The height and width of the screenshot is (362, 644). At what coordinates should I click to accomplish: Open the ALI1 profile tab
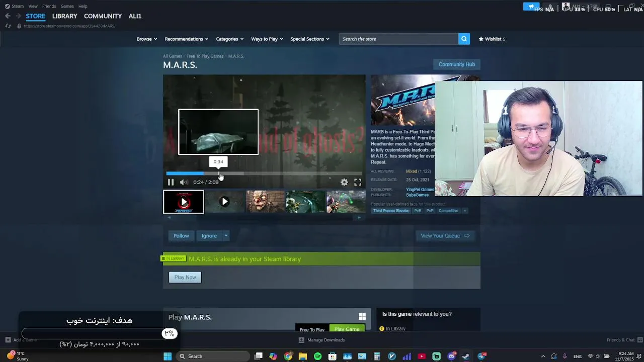click(135, 16)
